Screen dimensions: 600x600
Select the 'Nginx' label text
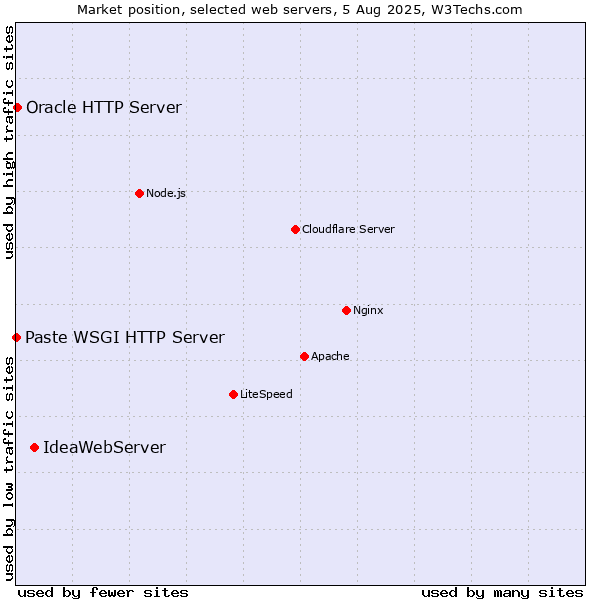point(368,311)
